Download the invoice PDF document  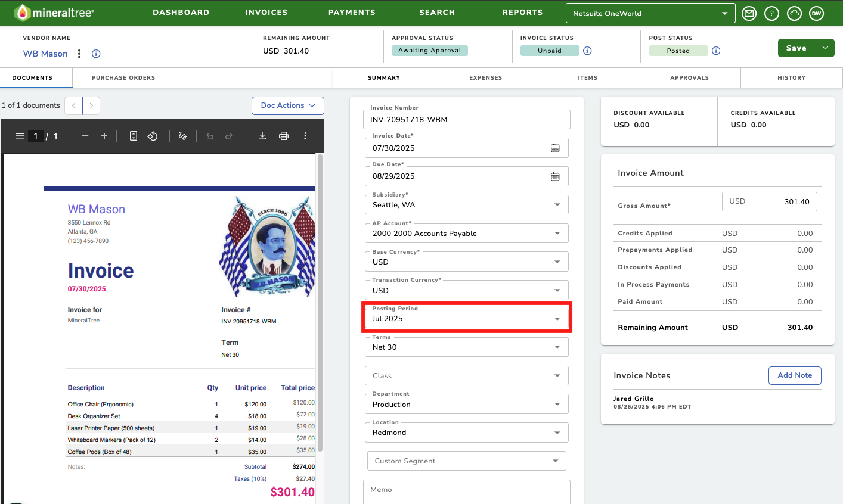(x=262, y=136)
